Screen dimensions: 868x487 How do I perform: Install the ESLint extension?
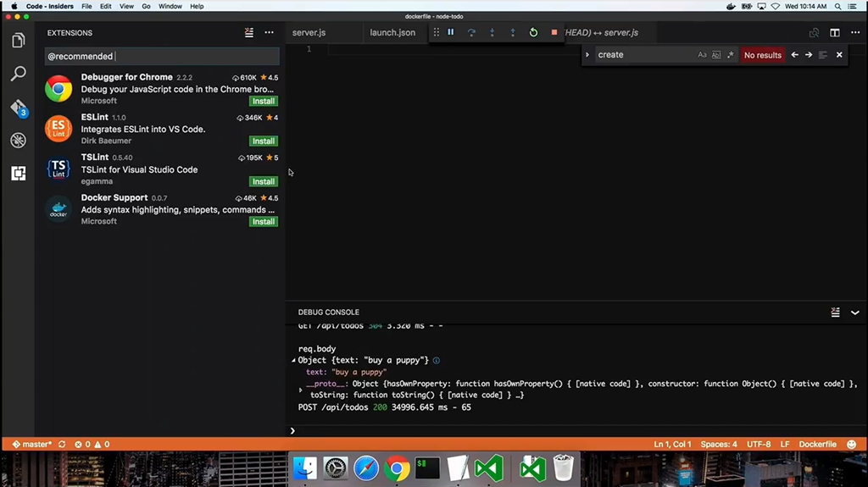tap(263, 141)
